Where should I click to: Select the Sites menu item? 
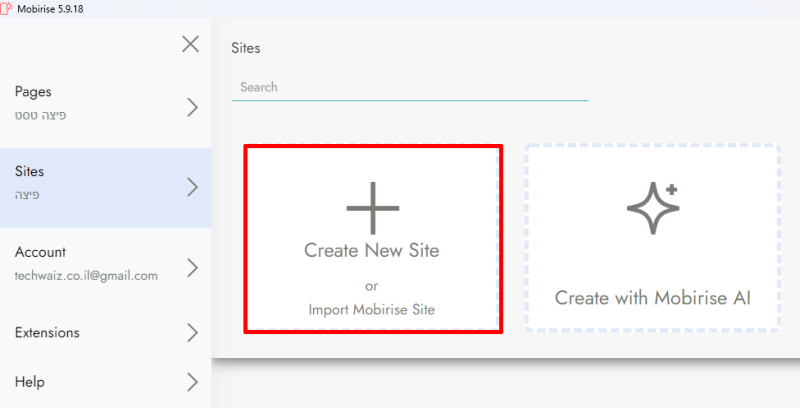tap(106, 188)
